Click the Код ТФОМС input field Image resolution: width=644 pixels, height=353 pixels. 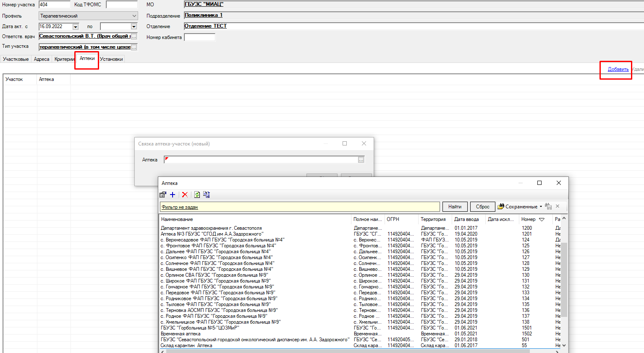pyautogui.click(x=122, y=5)
